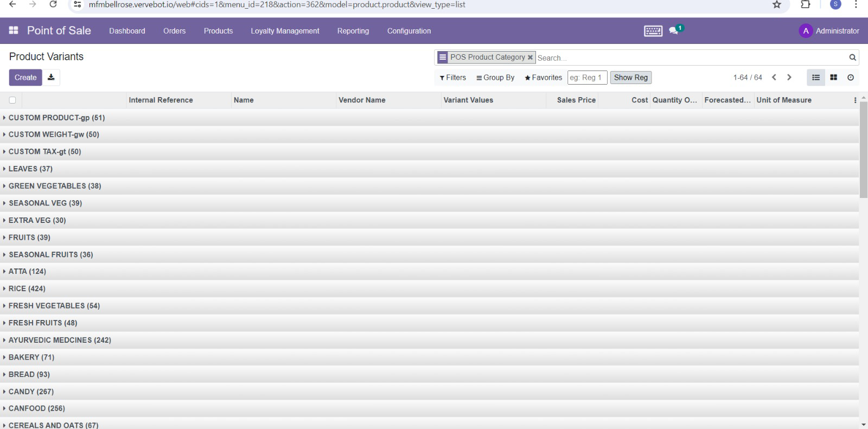868x429 pixels.
Task: Open the conversations chat icon
Action: pyautogui.click(x=674, y=31)
